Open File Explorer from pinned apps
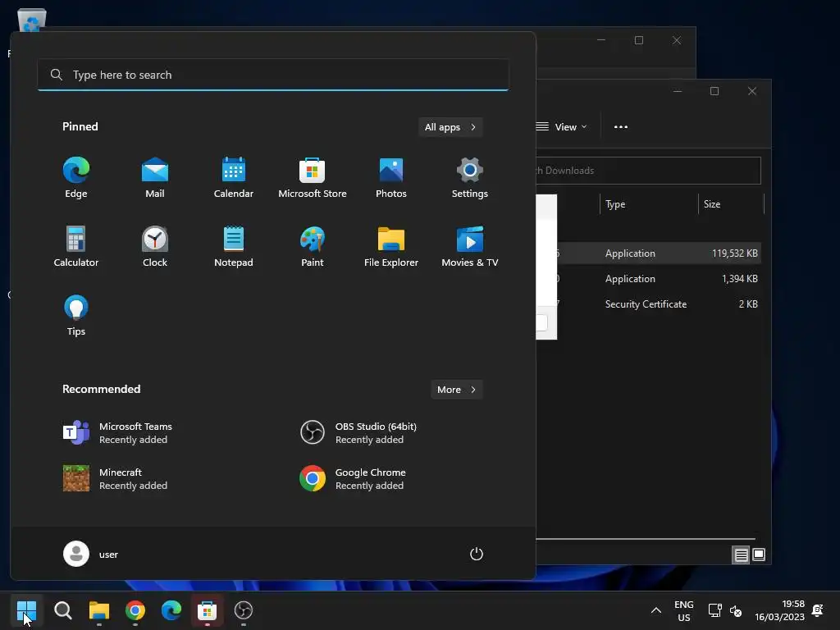This screenshot has height=630, width=840. (x=391, y=246)
